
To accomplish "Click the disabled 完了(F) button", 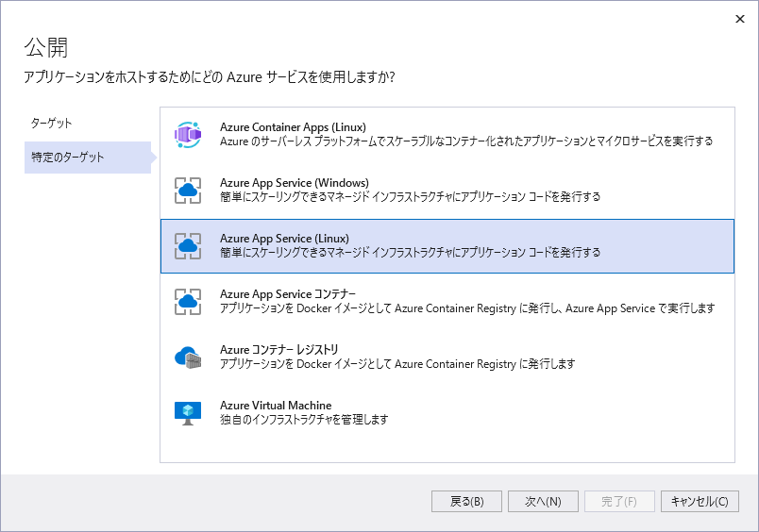I will click(619, 502).
